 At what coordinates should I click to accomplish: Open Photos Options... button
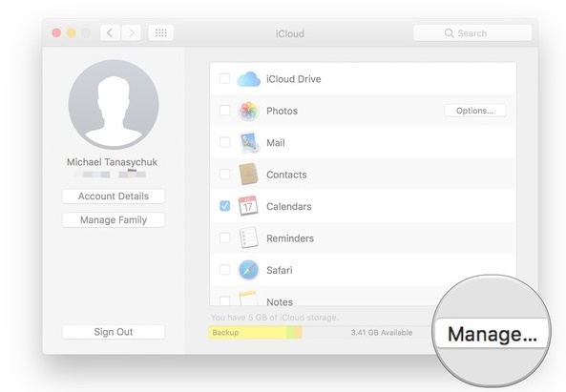475,111
